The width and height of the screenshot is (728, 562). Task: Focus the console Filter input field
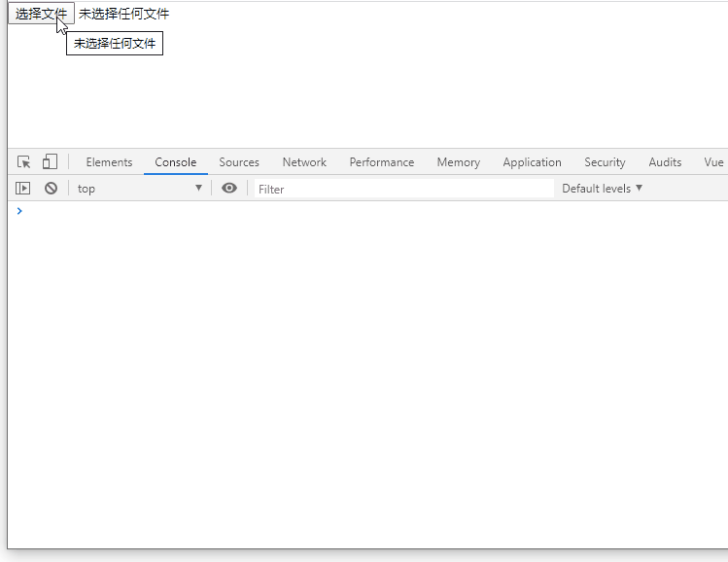click(x=404, y=189)
